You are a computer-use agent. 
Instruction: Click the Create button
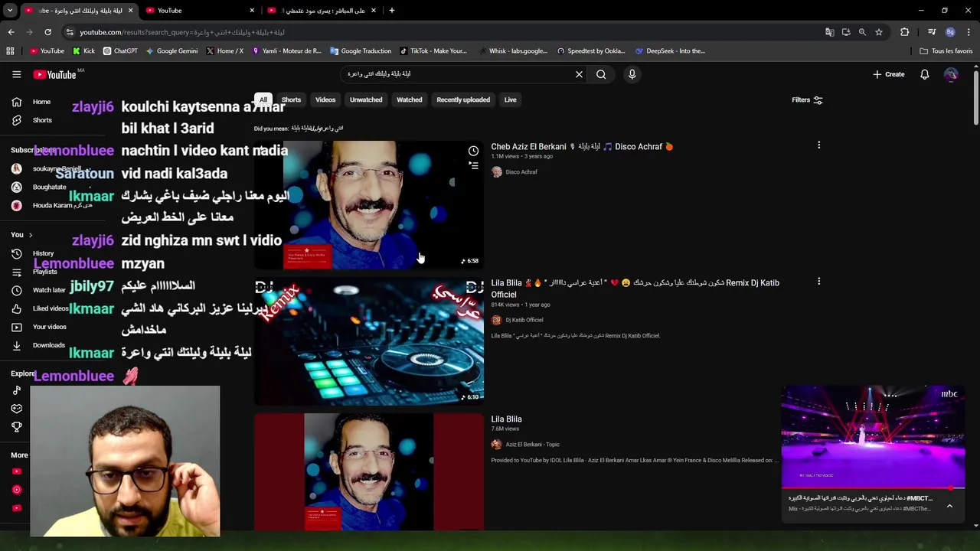pos(889,74)
